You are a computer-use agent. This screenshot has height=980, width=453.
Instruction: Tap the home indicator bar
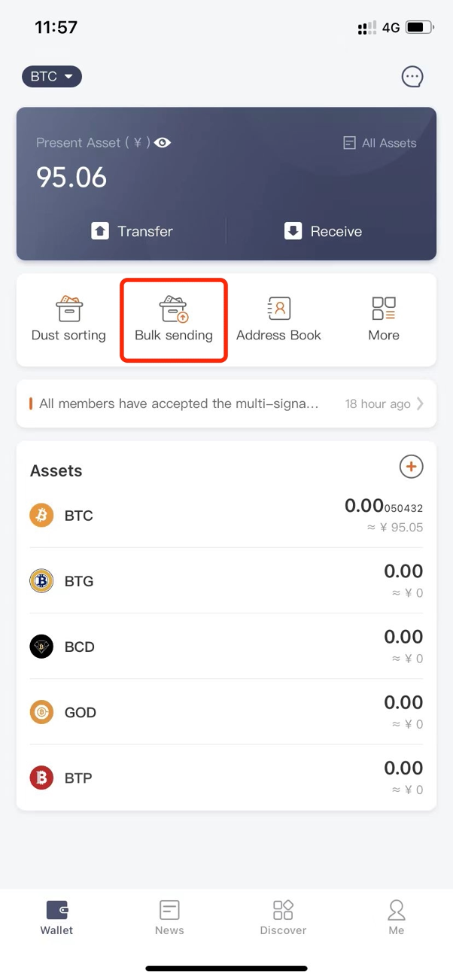click(x=226, y=968)
